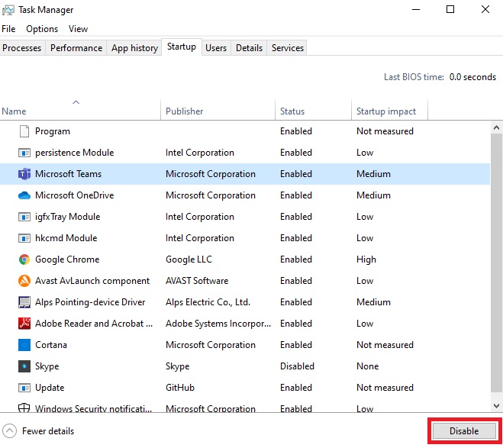Open the View menu
The image size is (503, 448).
[x=78, y=29]
